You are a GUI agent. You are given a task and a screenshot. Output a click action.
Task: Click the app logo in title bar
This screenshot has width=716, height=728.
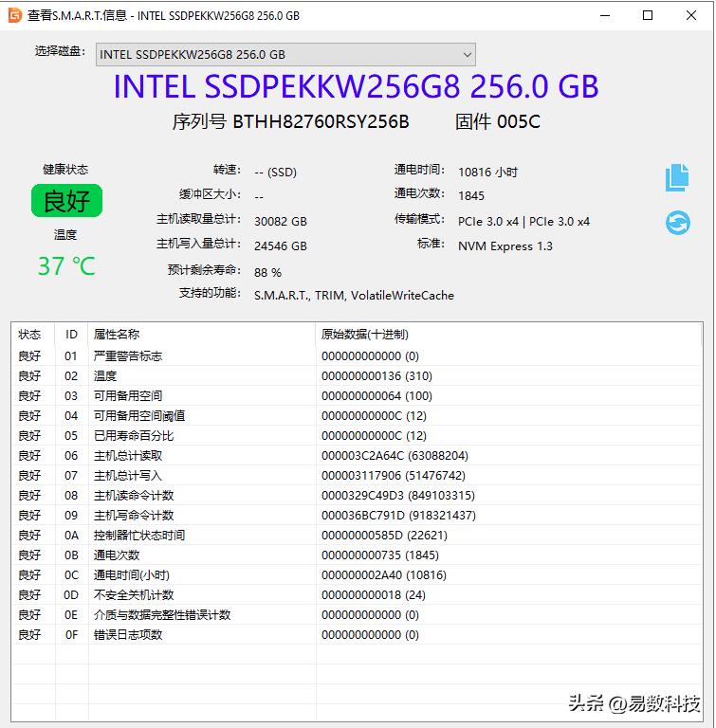pos(14,15)
